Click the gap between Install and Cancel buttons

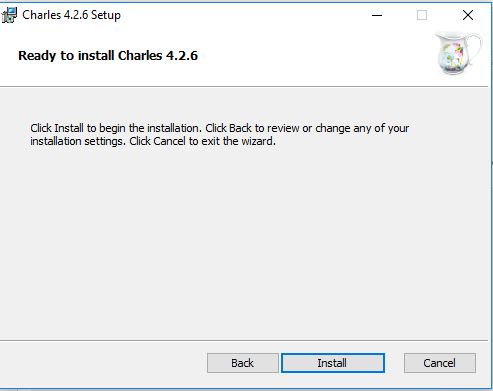[x=394, y=363]
